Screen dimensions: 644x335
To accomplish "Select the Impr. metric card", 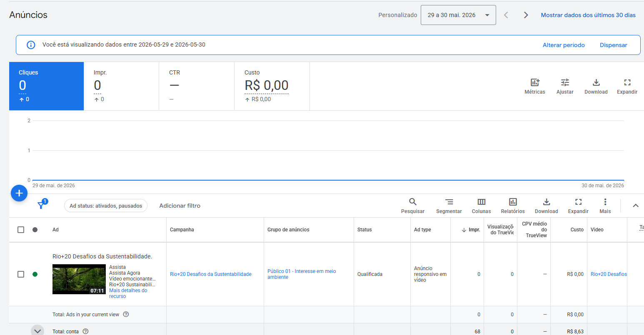I will 121,86.
